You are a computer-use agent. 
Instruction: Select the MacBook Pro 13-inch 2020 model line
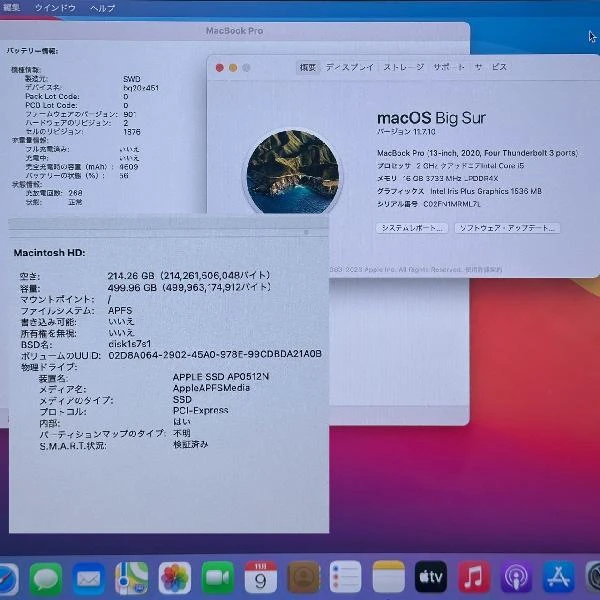(x=477, y=153)
